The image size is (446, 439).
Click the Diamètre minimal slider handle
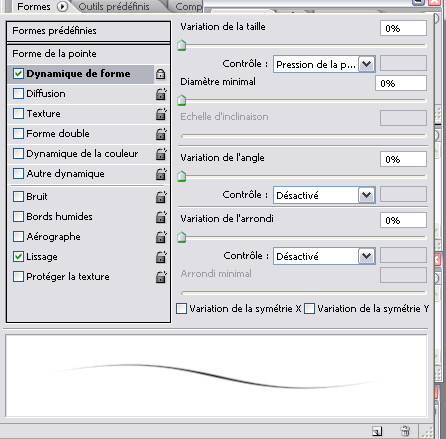182,100
